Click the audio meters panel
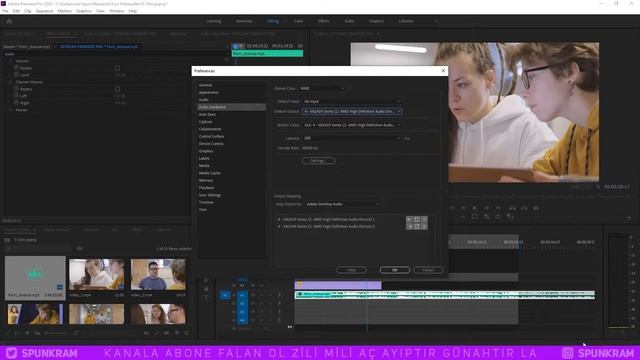The image size is (640, 360). [x=618, y=281]
